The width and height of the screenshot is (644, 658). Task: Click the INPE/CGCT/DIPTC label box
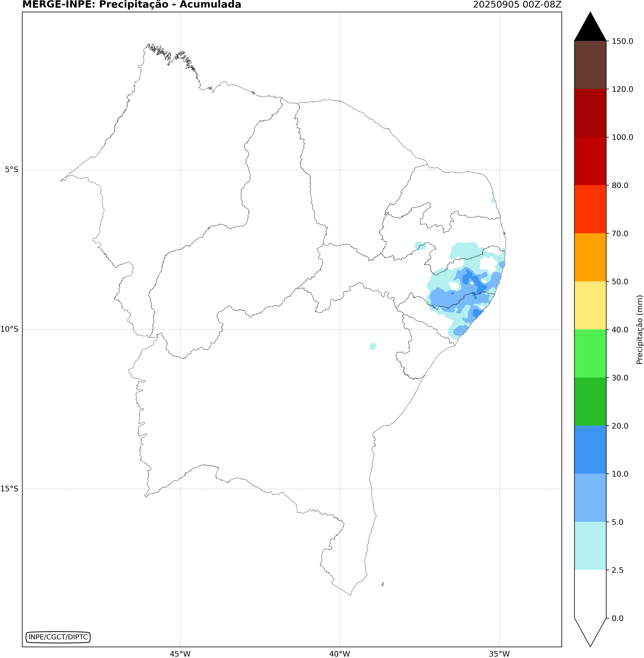pyautogui.click(x=58, y=637)
